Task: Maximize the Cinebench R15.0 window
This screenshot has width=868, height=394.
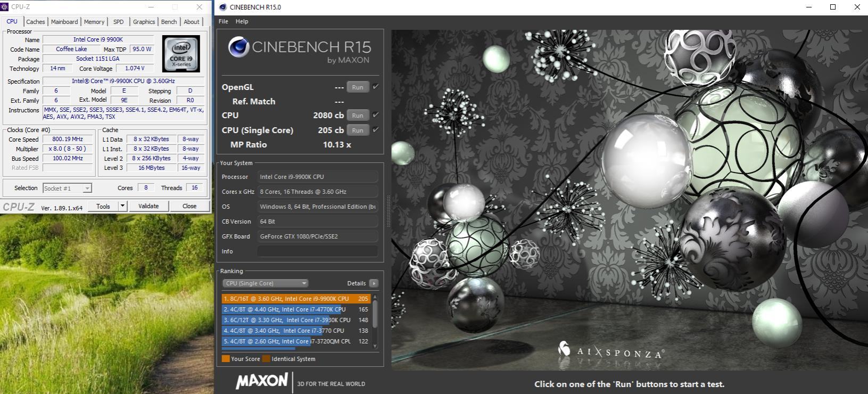Action: pos(833,7)
